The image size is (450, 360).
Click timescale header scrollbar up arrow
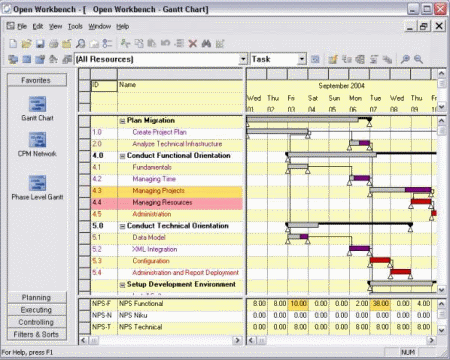point(441,73)
